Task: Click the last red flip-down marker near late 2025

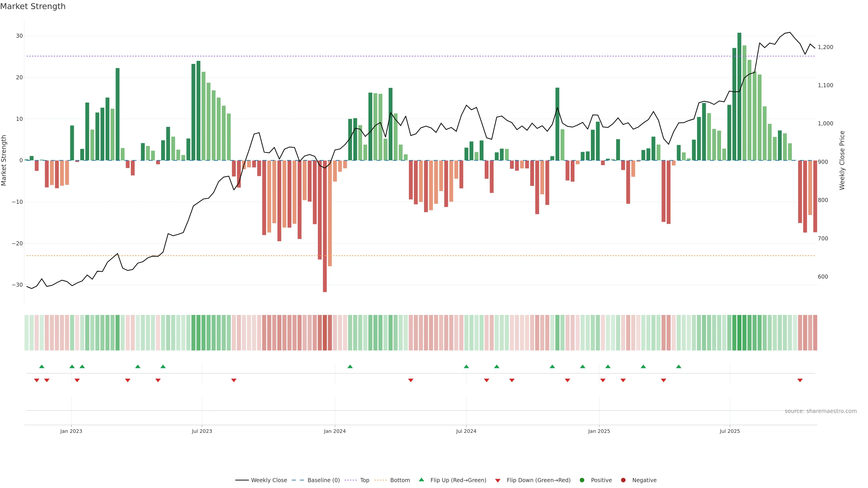Action: pyautogui.click(x=800, y=380)
